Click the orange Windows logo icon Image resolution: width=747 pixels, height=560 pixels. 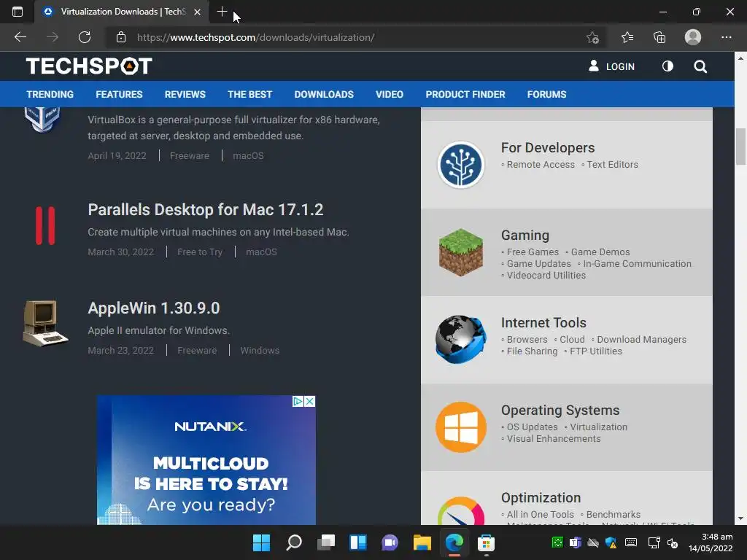click(x=461, y=427)
